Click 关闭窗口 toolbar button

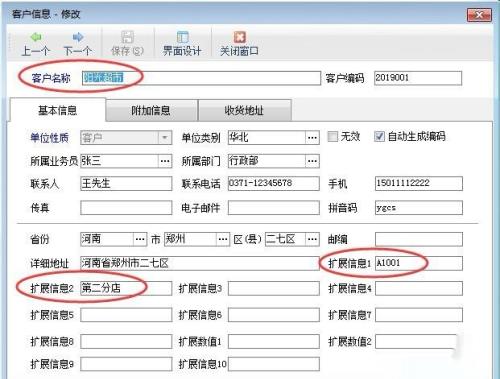pyautogui.click(x=239, y=44)
